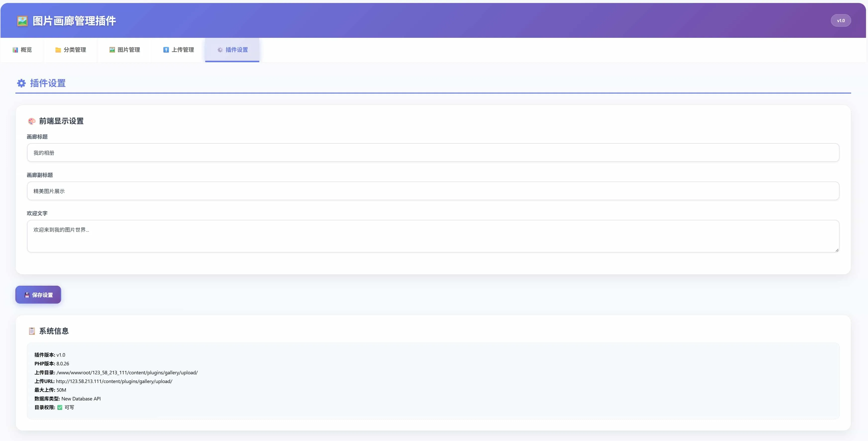
Task: Click the clipboard icon beside 系统信息
Action: [32, 331]
